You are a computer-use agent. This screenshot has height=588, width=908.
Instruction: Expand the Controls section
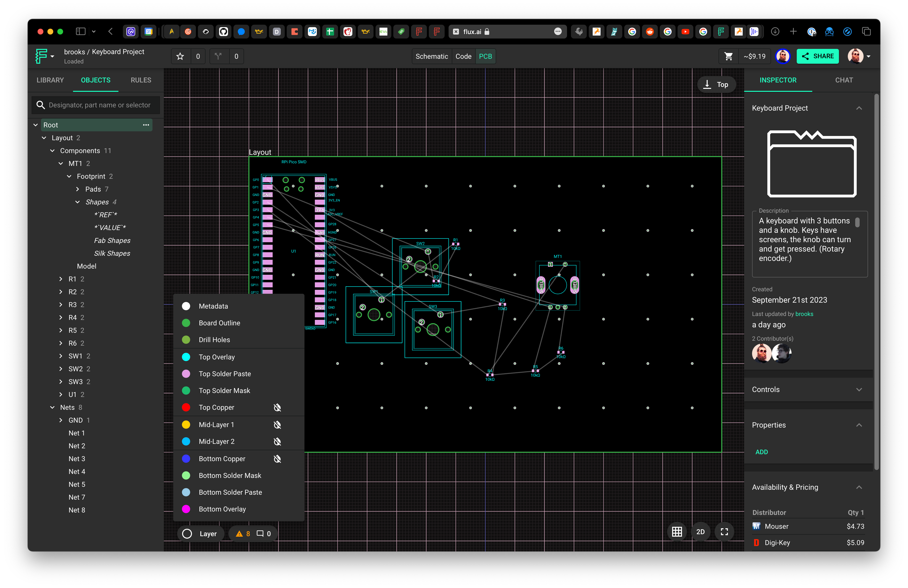(x=859, y=389)
